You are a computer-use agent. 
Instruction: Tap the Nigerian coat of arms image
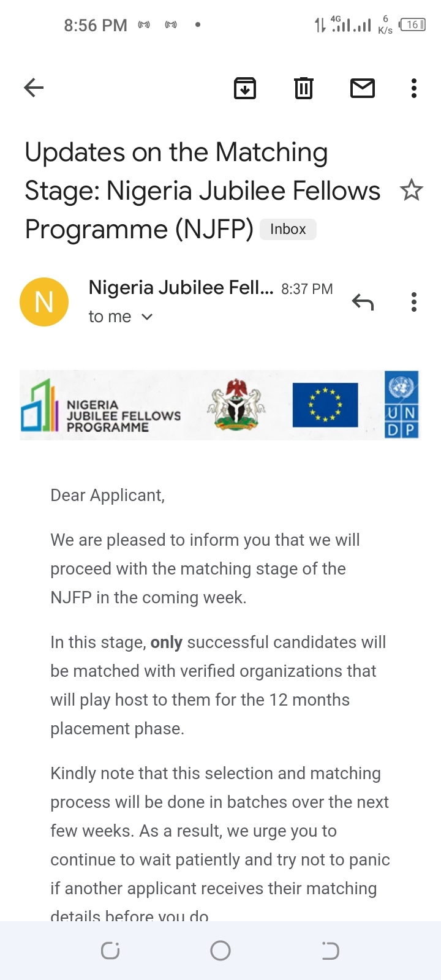tap(236, 404)
